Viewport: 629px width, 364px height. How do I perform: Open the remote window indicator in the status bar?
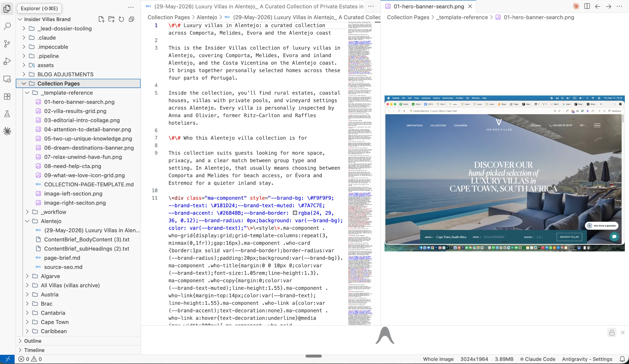point(8,359)
